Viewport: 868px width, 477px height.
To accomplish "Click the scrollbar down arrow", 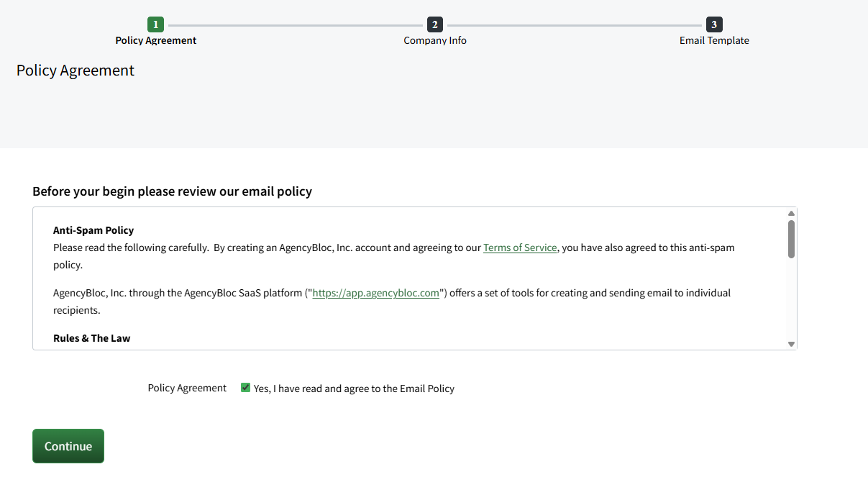I will pos(790,343).
